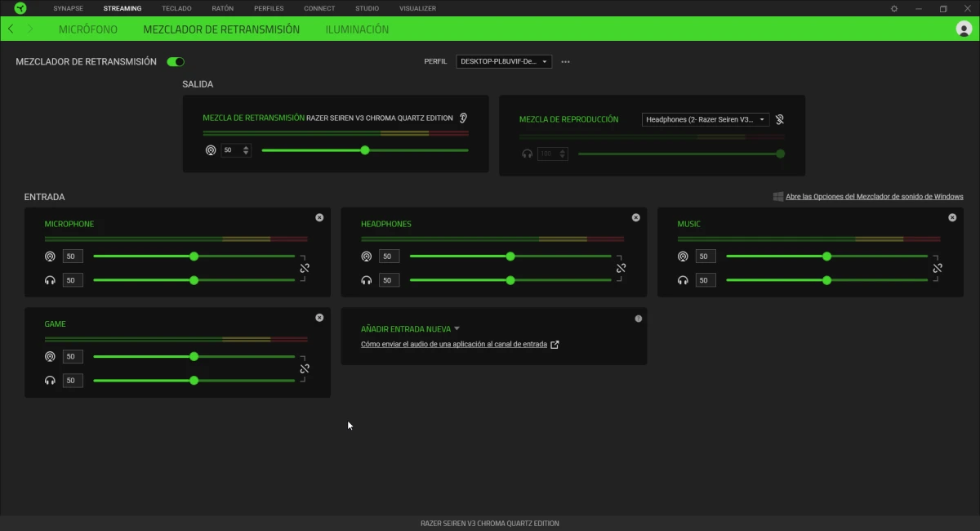This screenshot has height=531, width=980.
Task: Remove the Headphones input channel
Action: 635,217
